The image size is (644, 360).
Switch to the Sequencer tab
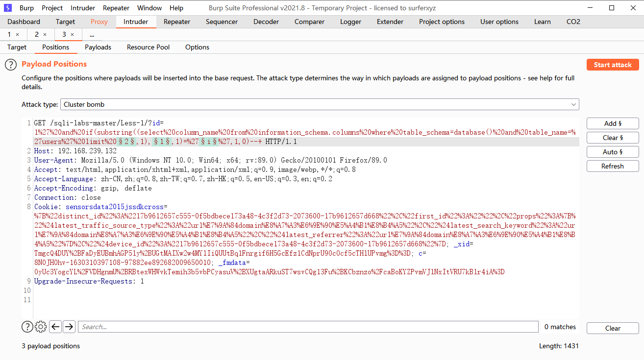[x=222, y=22]
